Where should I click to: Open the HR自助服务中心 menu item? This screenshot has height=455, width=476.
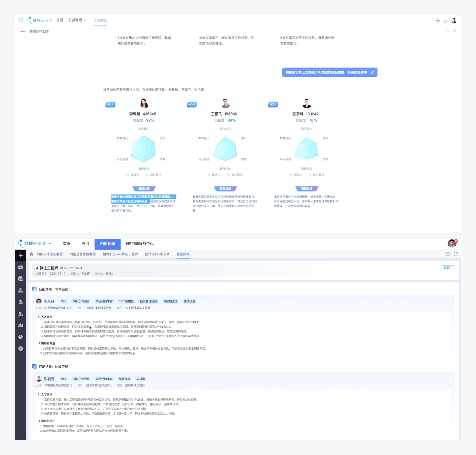pos(140,244)
